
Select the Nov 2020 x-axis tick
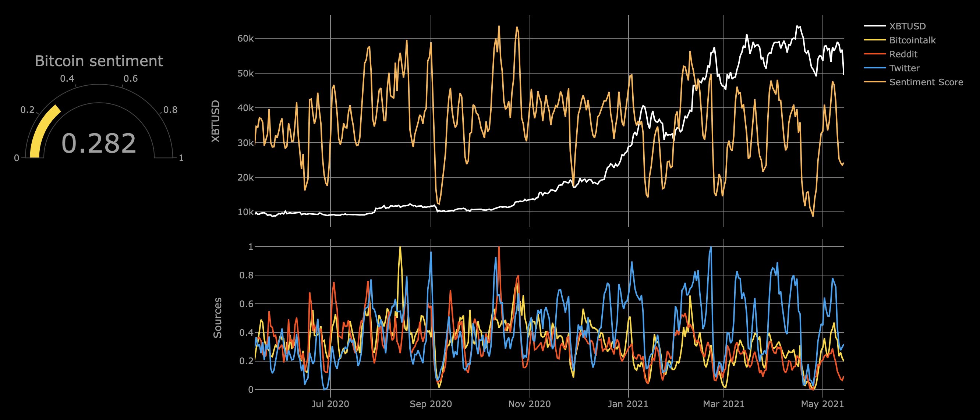[530, 404]
